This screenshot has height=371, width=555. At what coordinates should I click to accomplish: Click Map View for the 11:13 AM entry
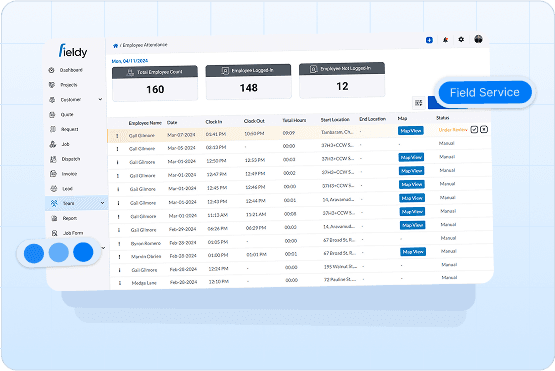coord(412,212)
